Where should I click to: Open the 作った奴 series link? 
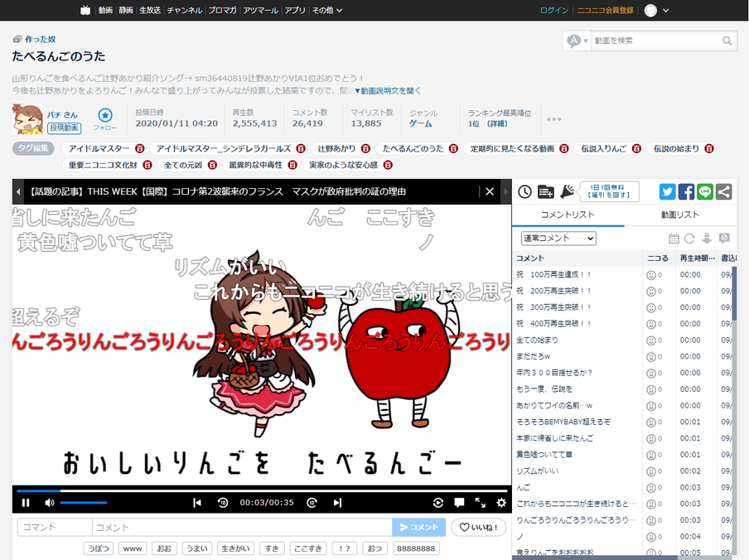click(x=40, y=39)
